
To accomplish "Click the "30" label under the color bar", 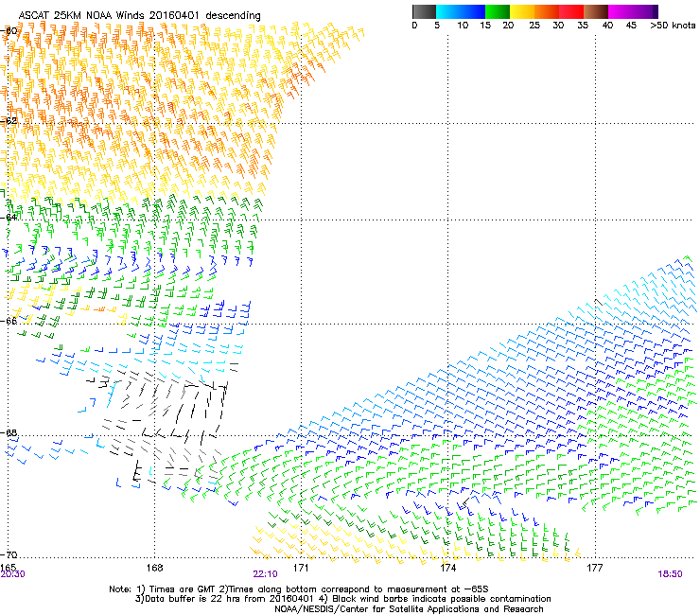I will point(558,26).
